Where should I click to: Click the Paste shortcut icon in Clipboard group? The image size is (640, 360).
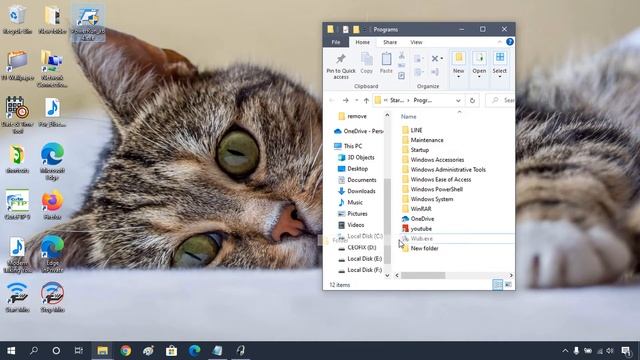[x=402, y=76]
